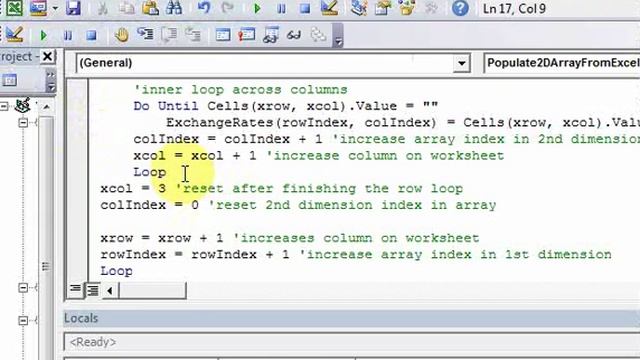Open the Project Explorer icon
The width and height of the screenshot is (640, 360).
[x=359, y=8]
